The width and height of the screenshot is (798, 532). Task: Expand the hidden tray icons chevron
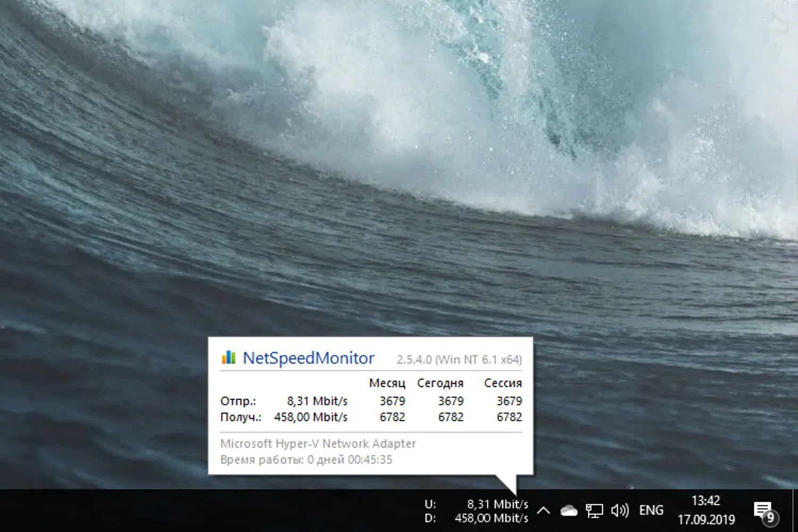543,510
